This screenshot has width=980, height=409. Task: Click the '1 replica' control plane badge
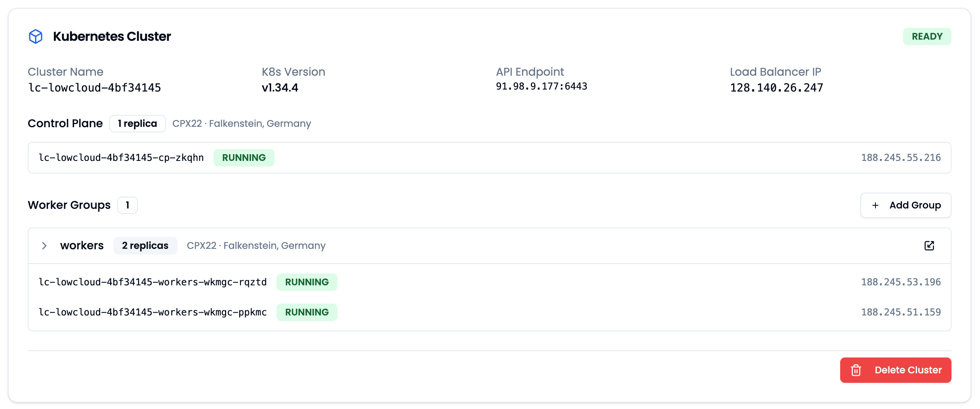[137, 123]
